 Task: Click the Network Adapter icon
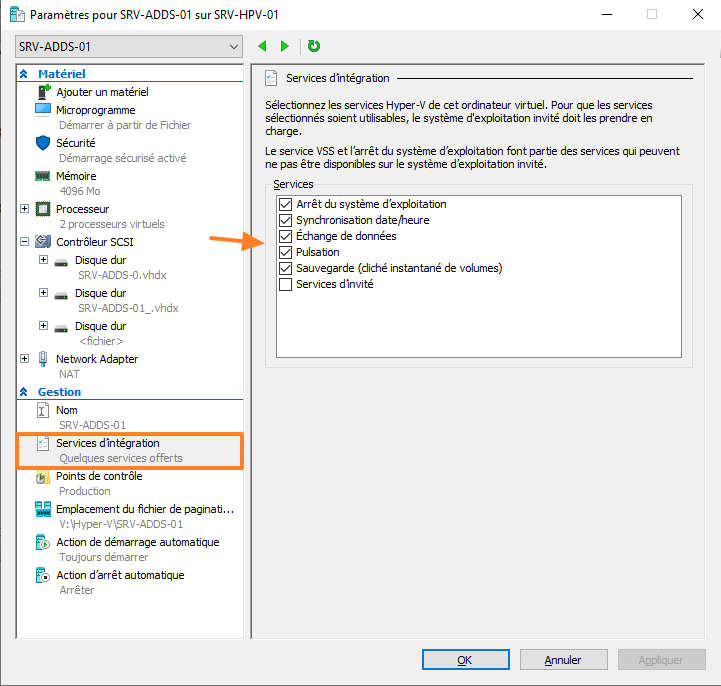[x=43, y=359]
